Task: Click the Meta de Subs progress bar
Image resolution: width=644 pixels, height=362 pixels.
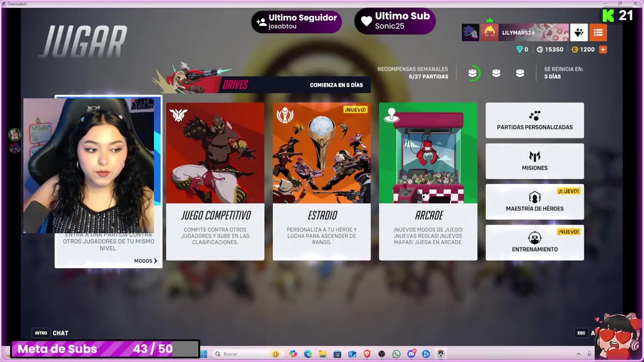Action: tap(106, 349)
